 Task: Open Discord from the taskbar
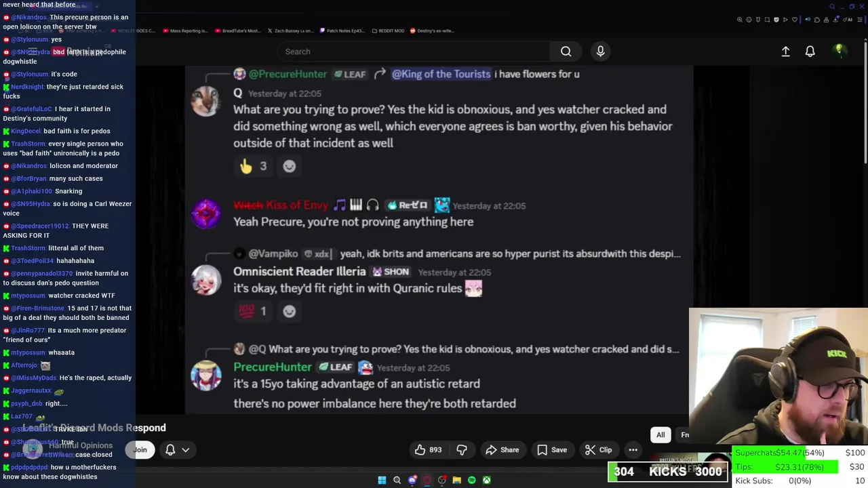pos(412,481)
